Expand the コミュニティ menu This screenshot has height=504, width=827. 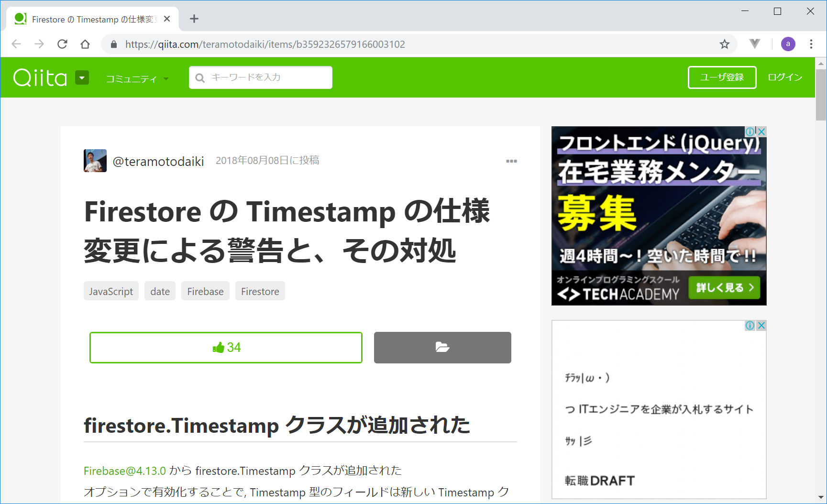(137, 79)
